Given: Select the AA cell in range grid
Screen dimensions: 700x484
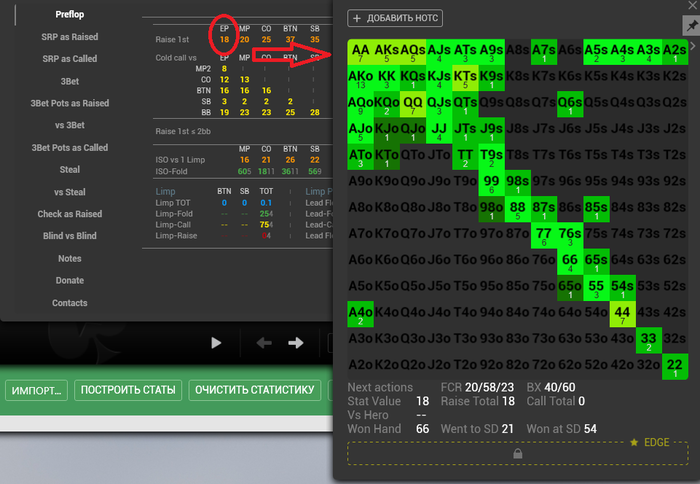Looking at the screenshot, I should (x=361, y=52).
